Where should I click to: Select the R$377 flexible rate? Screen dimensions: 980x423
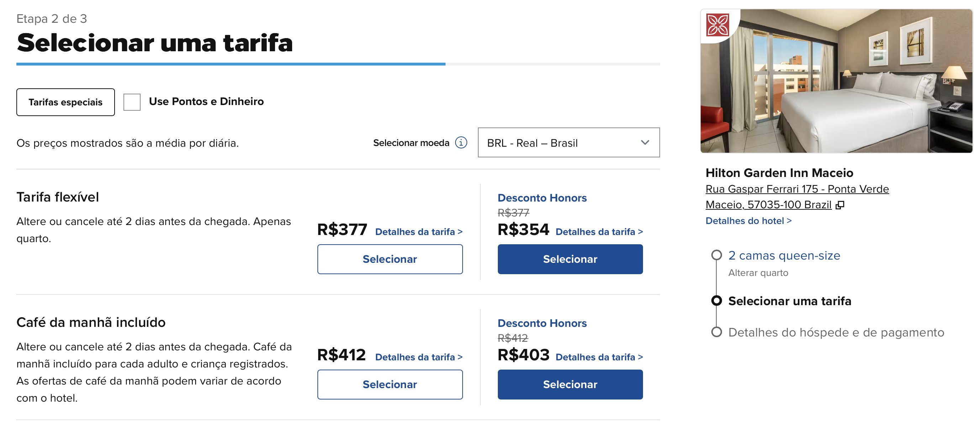coord(390,259)
